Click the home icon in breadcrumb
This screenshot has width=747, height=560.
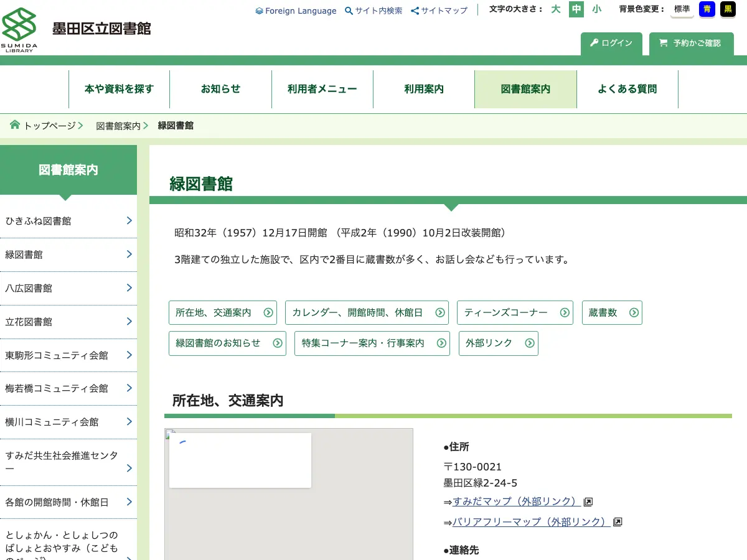pyautogui.click(x=15, y=124)
